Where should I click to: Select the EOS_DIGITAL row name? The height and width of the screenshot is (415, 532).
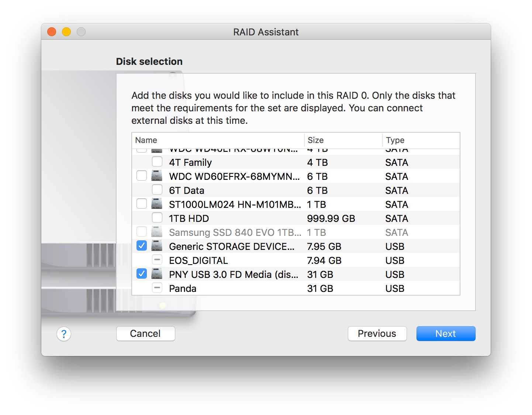pos(198,261)
